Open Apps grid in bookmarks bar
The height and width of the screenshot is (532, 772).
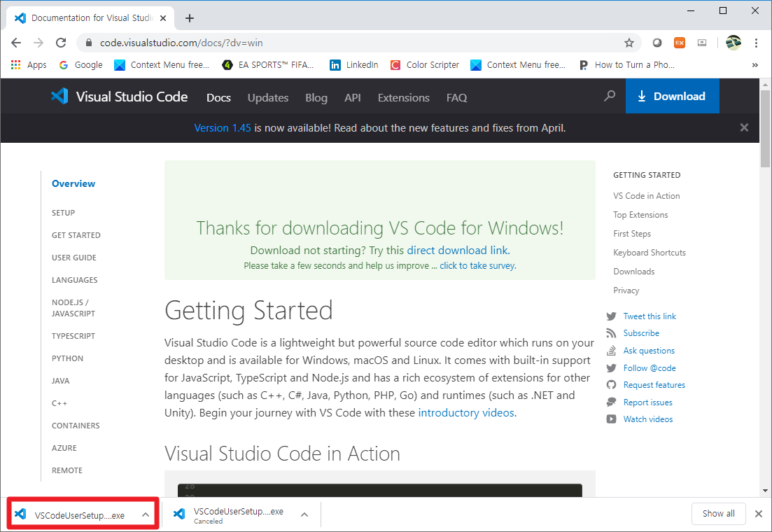tap(29, 64)
